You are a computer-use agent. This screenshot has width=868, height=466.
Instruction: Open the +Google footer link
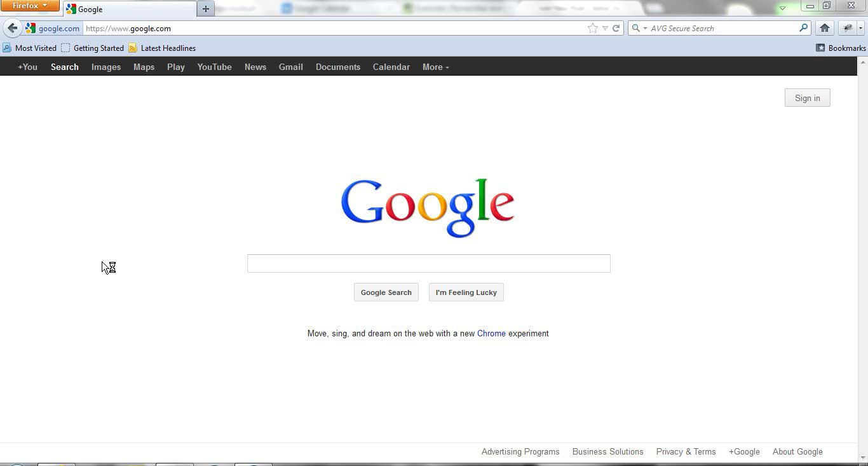click(744, 451)
